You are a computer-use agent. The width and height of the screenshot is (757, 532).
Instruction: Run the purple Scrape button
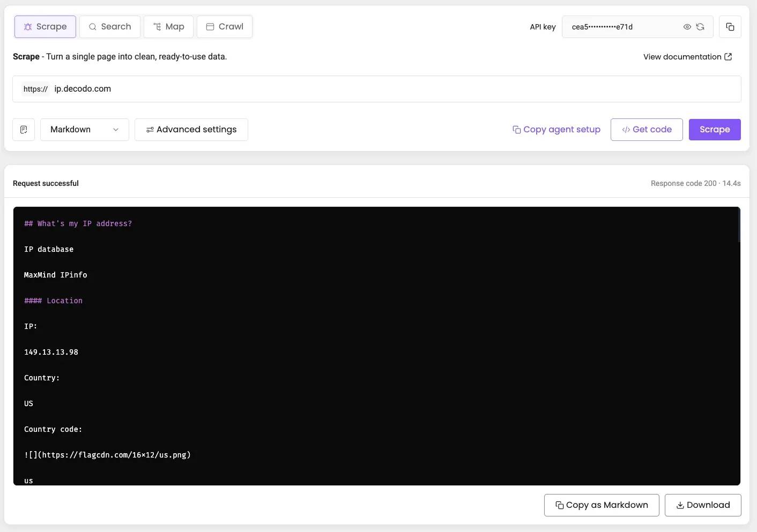coord(715,130)
